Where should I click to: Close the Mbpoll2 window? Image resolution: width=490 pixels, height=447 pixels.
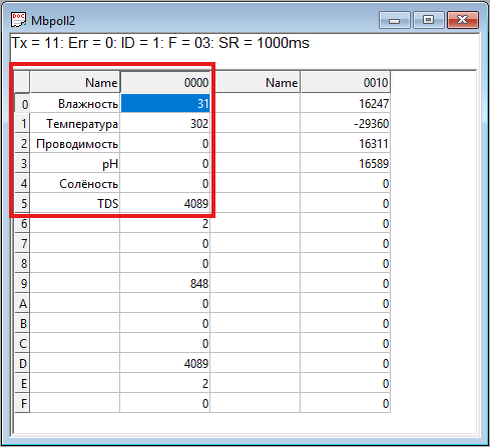(x=463, y=20)
